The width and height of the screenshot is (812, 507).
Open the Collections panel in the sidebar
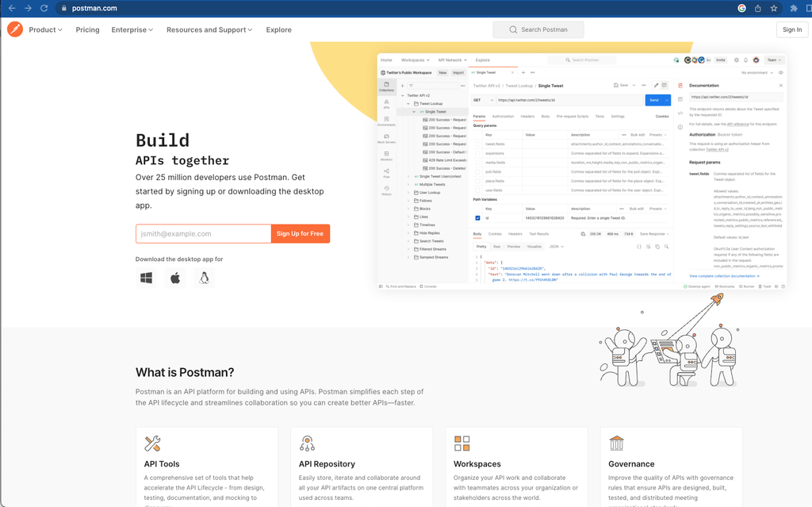click(x=387, y=85)
